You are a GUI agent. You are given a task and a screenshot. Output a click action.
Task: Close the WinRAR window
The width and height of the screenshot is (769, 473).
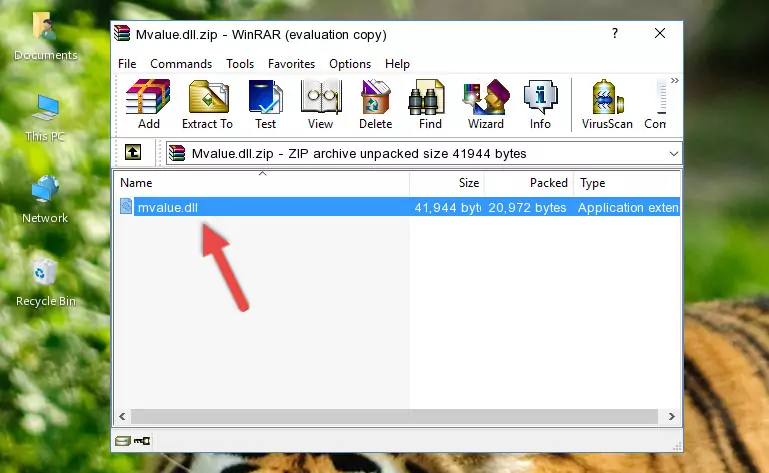click(x=660, y=33)
